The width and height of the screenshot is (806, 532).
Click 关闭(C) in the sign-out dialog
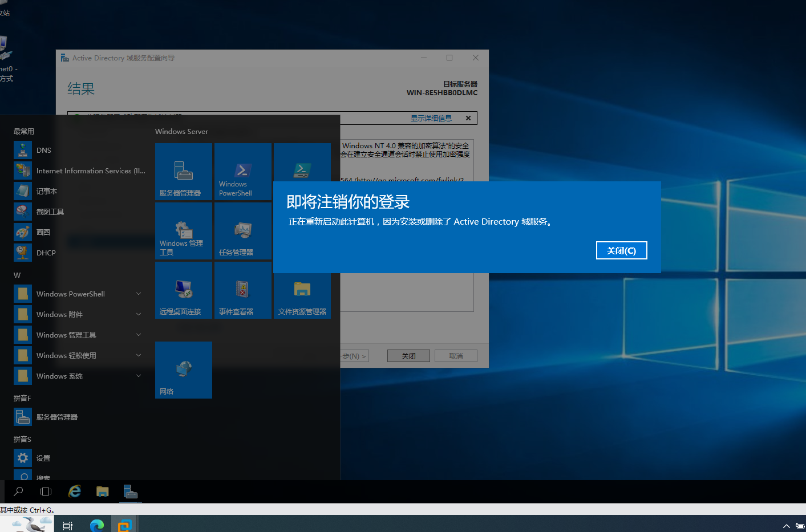coord(621,250)
